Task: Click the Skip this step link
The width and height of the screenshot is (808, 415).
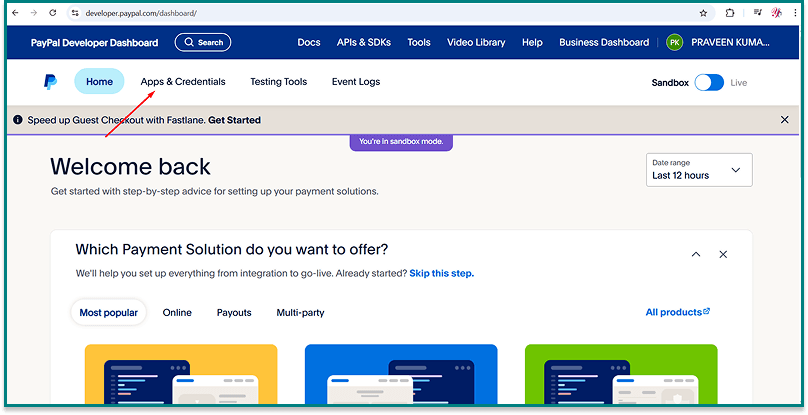Action: 441,273
